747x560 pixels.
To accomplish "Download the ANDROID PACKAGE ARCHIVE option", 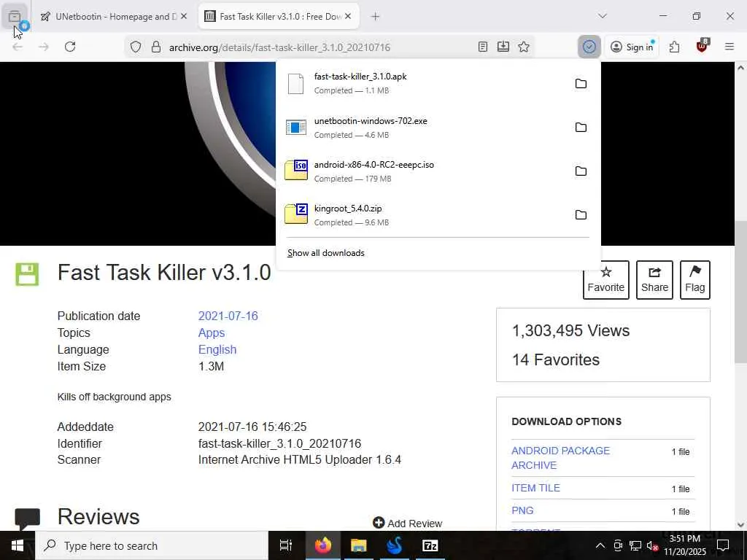I will pos(561,458).
